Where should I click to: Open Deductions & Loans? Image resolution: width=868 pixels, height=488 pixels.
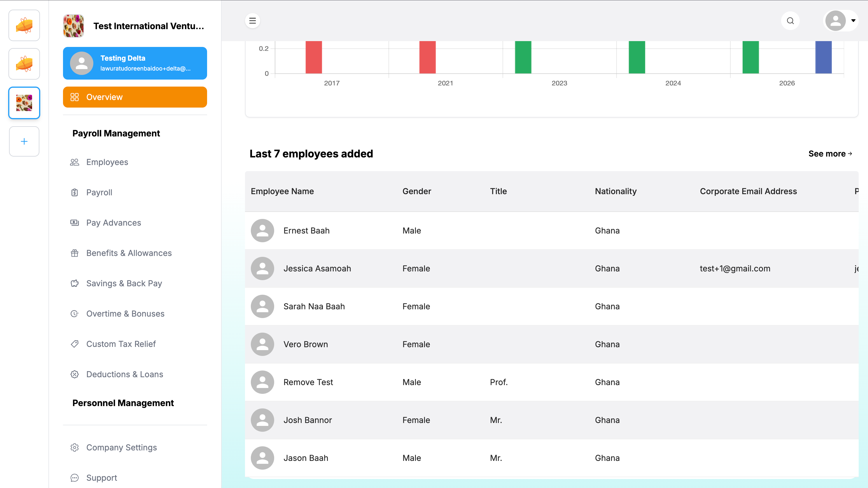125,374
